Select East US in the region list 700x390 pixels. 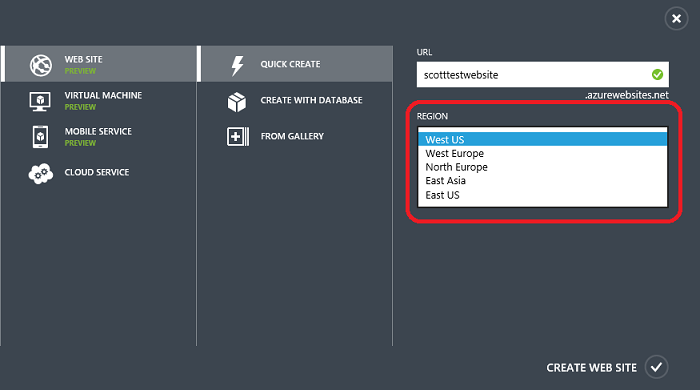(542, 195)
